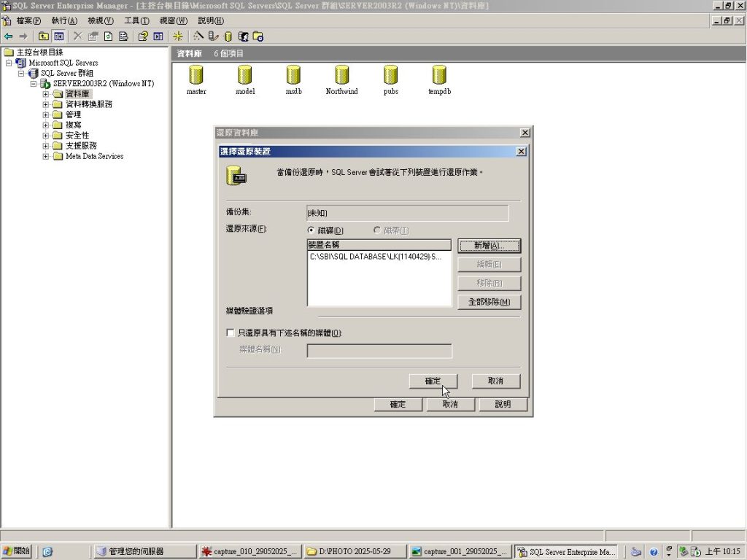
Task: Click the 新增 button to add device
Action: coord(489,246)
